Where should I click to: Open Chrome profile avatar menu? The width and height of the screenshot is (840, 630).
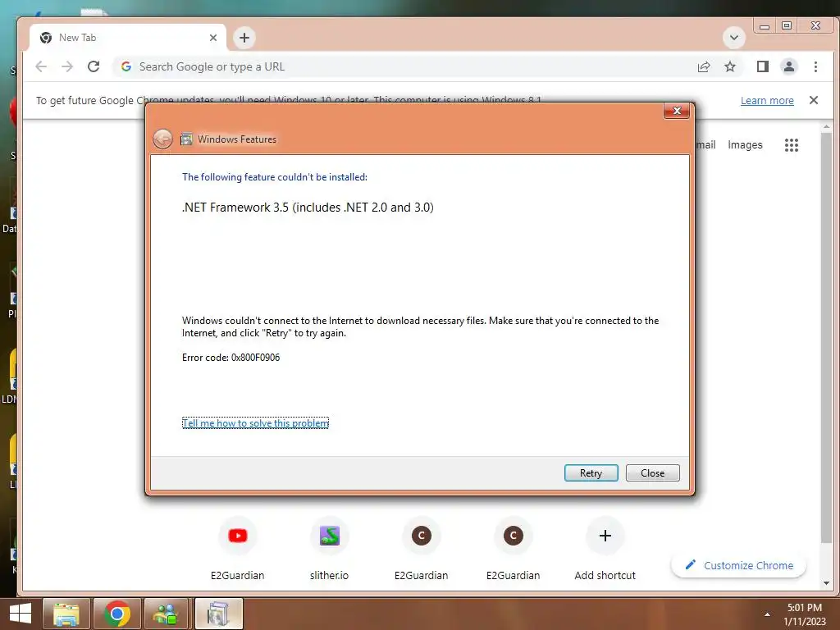click(788, 66)
